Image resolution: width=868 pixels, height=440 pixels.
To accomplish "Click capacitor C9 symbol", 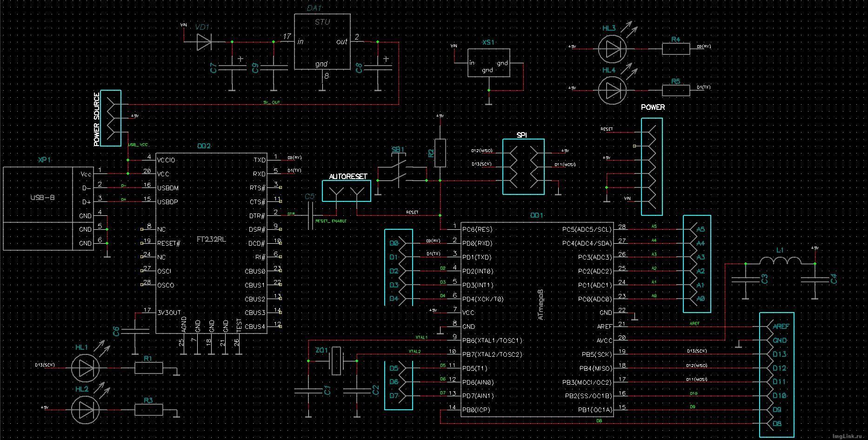I will click(274, 68).
